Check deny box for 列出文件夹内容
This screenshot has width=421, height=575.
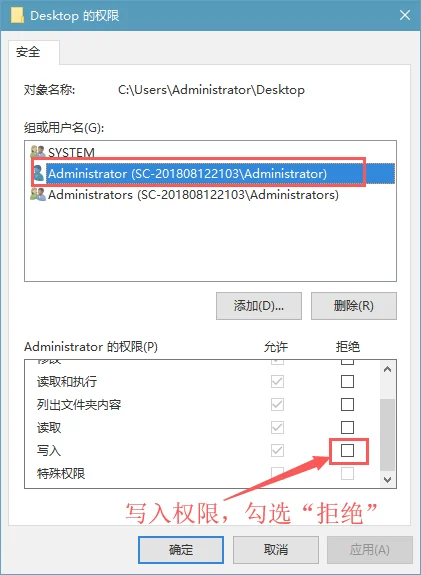(347, 404)
